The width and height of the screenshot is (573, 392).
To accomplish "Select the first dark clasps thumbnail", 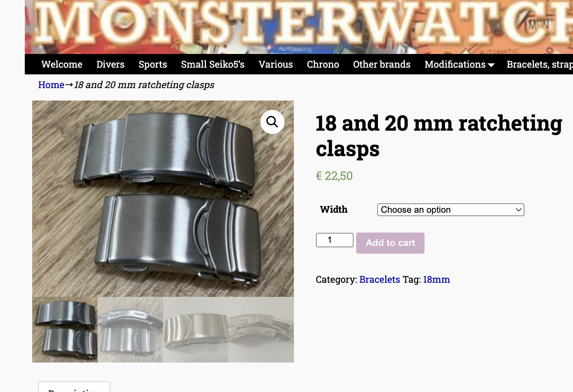I will click(x=65, y=330).
